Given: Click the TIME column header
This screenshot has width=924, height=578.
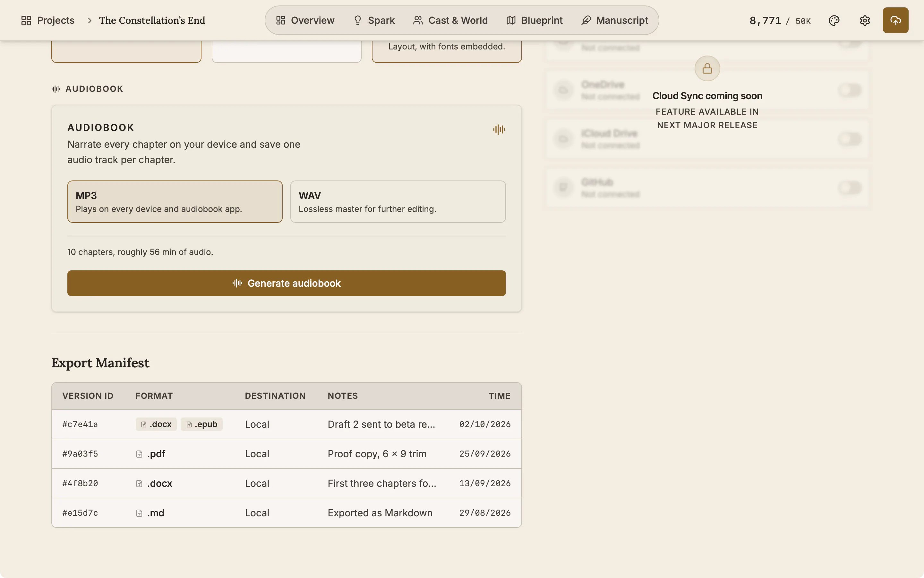Looking at the screenshot, I should point(500,396).
